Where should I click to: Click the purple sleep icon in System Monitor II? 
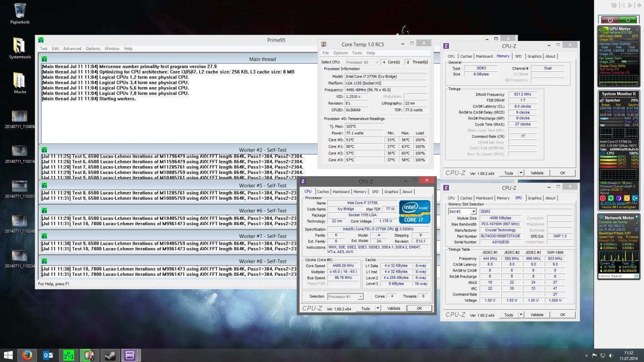(619, 198)
